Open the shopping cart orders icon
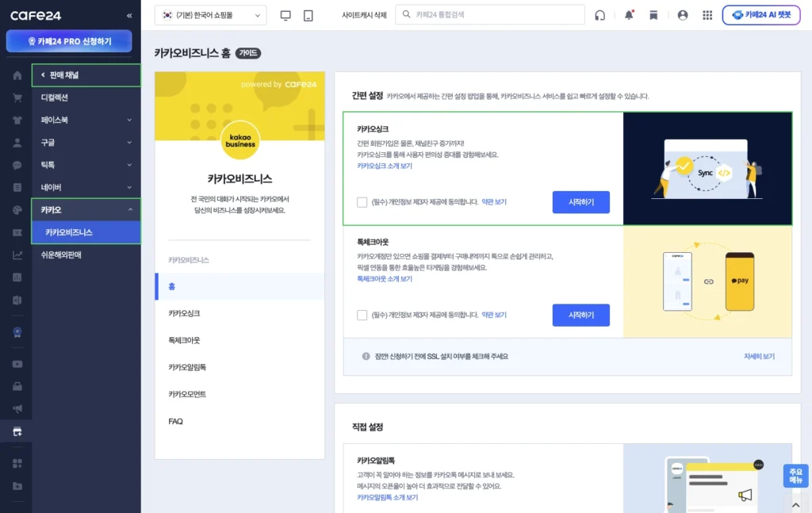The image size is (812, 513). (x=17, y=98)
